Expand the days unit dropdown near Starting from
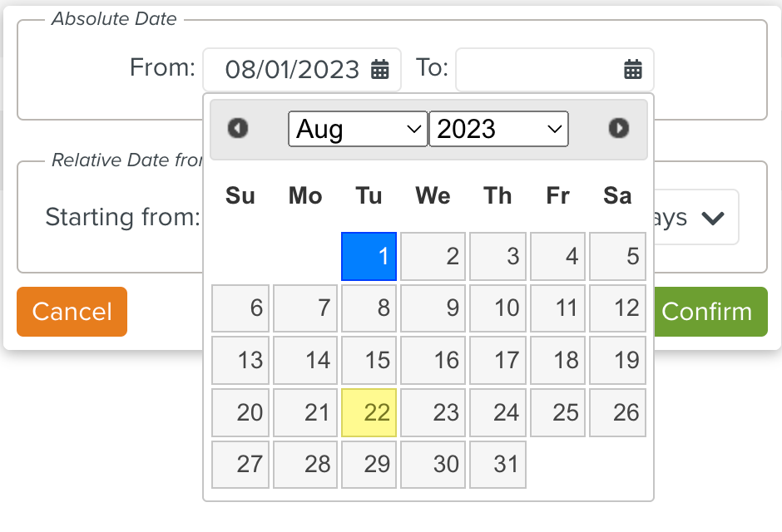The height and width of the screenshot is (532, 782). tap(711, 217)
